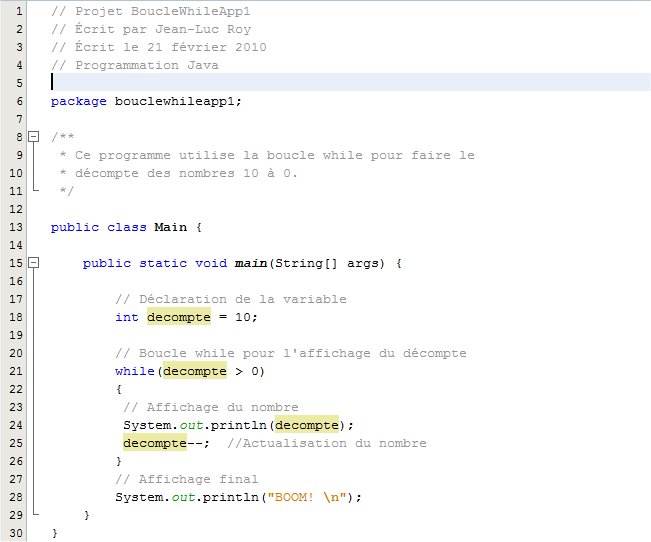Click 'System' on line 28

pyautogui.click(x=139, y=497)
